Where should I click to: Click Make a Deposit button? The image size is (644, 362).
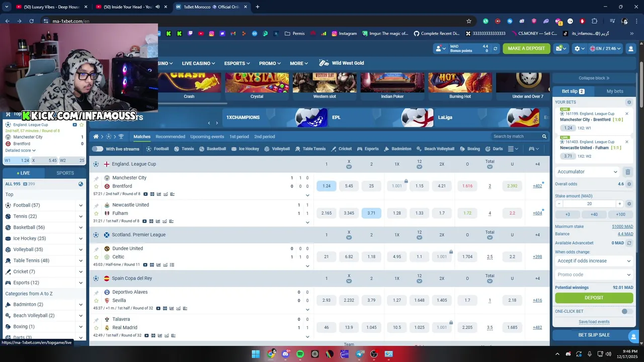click(x=526, y=48)
